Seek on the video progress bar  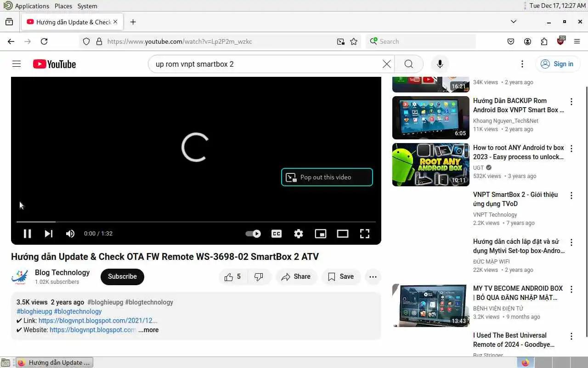(x=196, y=222)
